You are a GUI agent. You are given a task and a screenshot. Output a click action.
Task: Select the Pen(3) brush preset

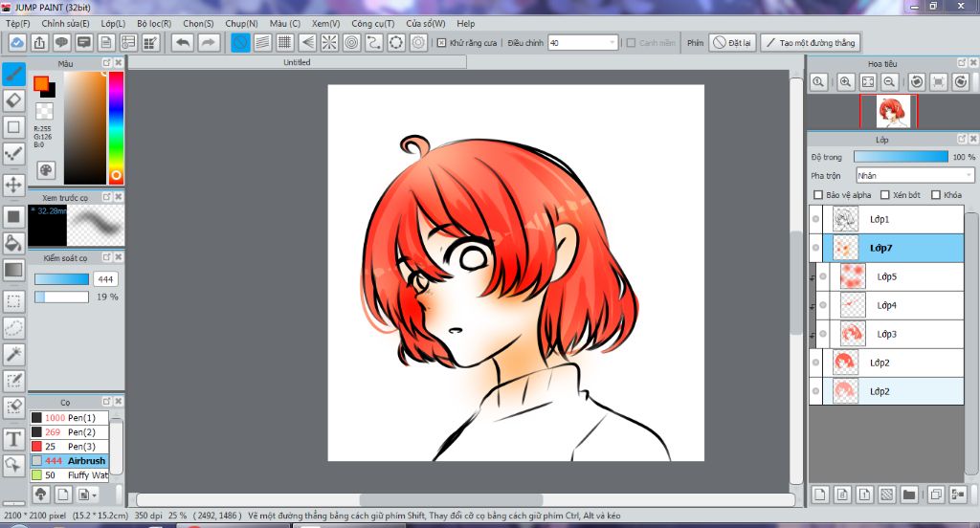click(69, 446)
